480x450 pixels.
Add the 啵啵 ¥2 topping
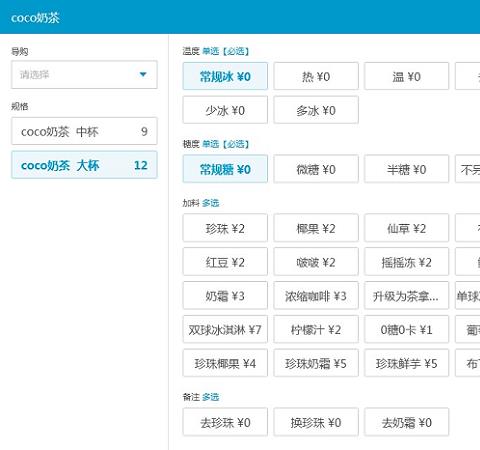[x=316, y=262]
